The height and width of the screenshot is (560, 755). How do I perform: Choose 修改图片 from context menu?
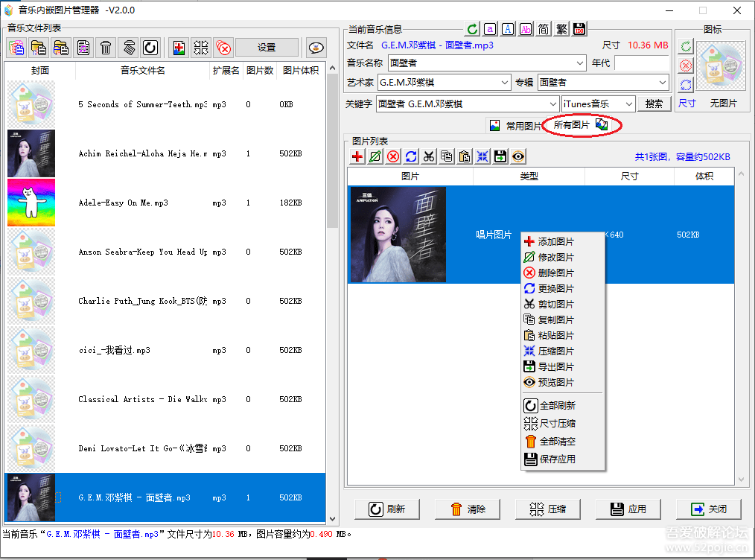pyautogui.click(x=562, y=257)
